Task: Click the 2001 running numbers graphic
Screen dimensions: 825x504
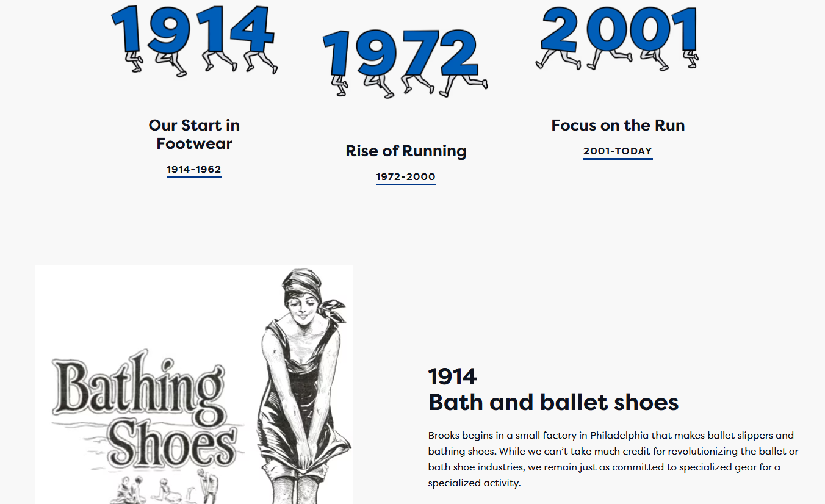Action: pyautogui.click(x=618, y=35)
